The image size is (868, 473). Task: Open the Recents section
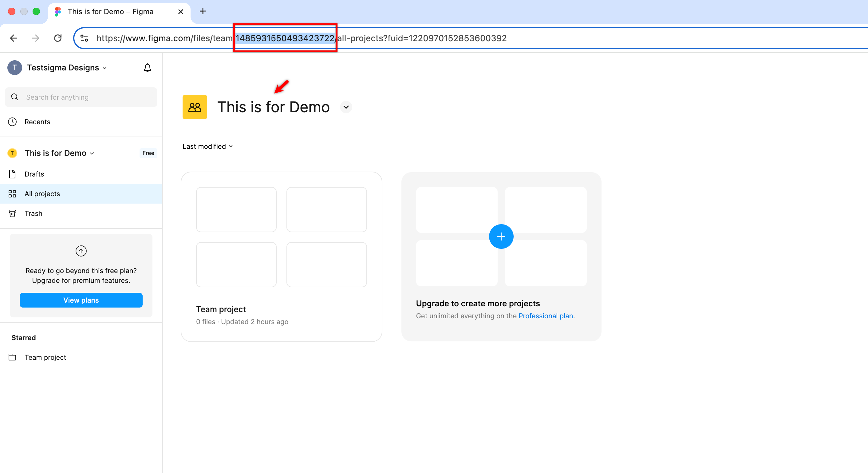(37, 122)
